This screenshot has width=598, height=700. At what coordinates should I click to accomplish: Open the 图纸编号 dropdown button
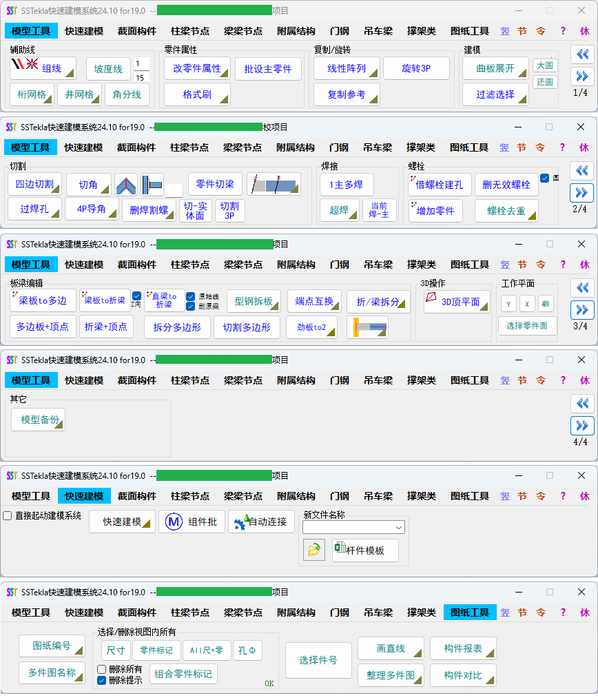[52, 646]
